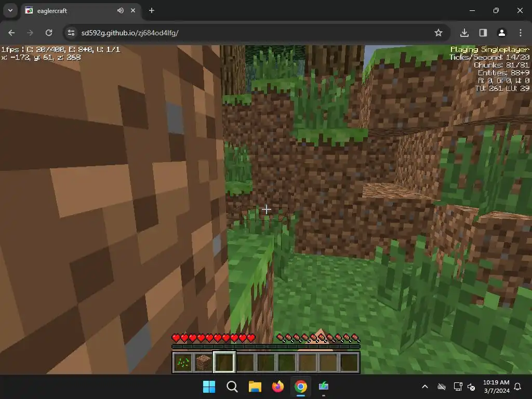Click the player coordinates text line
532x399 pixels.
(x=41, y=57)
